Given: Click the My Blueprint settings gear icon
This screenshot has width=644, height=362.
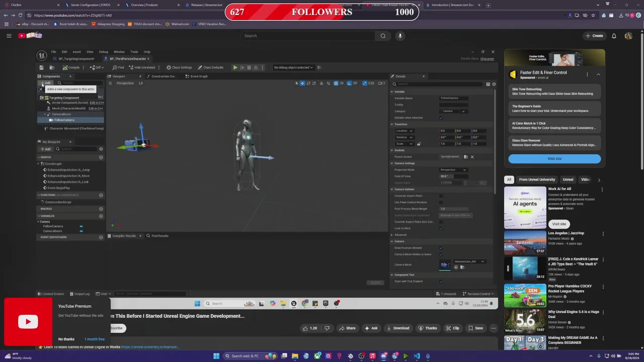Looking at the screenshot, I should (101, 149).
